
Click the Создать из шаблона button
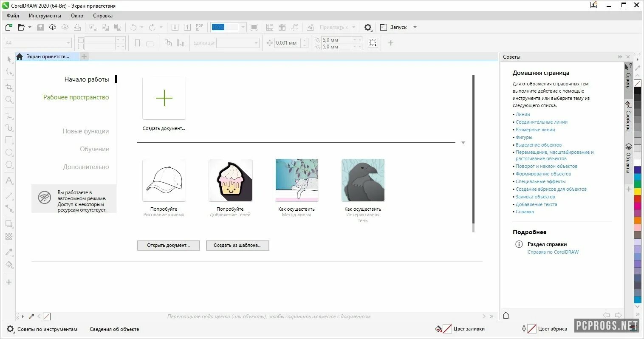237,245
